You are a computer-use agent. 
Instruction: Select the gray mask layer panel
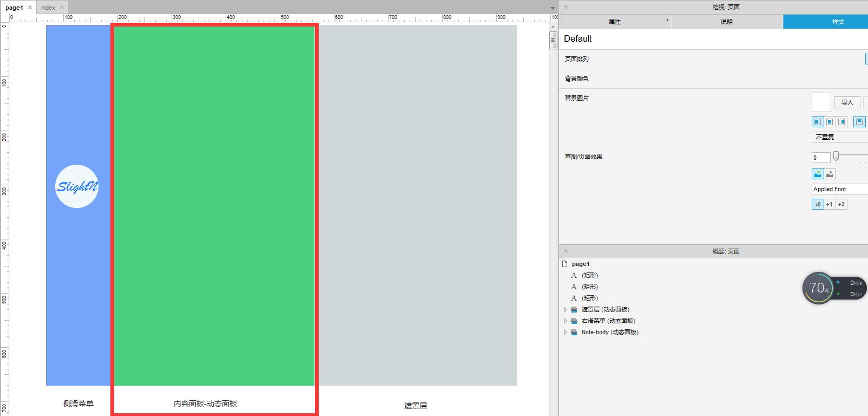tap(417, 205)
